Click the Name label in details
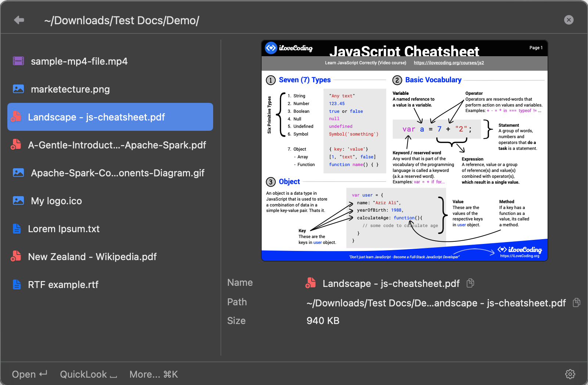The height and width of the screenshot is (385, 588). coord(240,283)
